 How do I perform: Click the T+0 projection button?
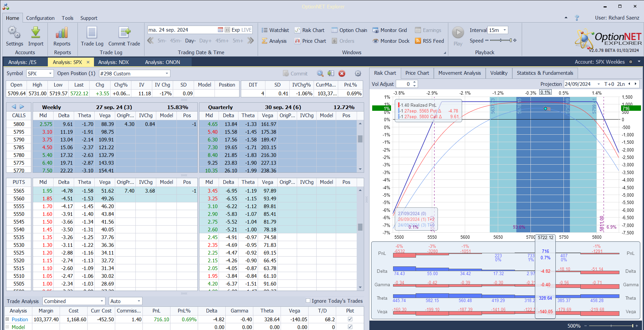point(609,84)
